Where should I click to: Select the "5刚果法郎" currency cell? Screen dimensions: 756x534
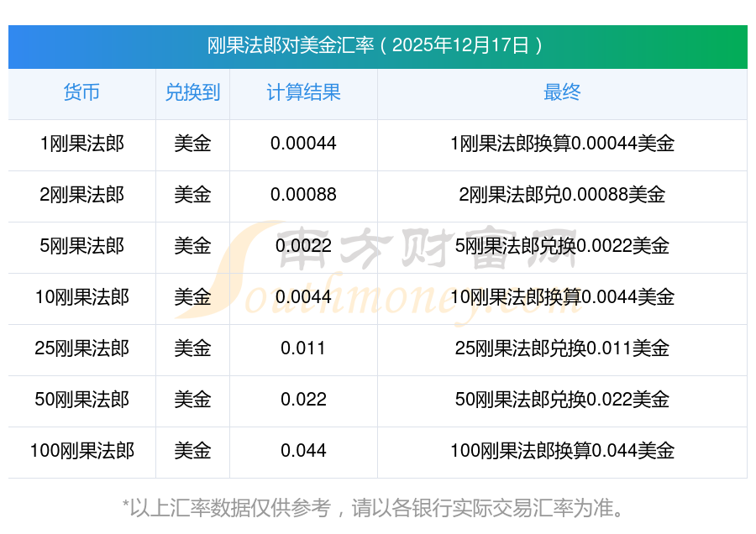pyautogui.click(x=81, y=246)
